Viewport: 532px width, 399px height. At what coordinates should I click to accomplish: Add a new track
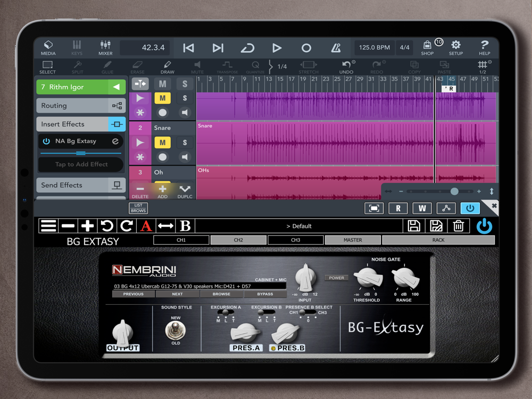coord(162,192)
